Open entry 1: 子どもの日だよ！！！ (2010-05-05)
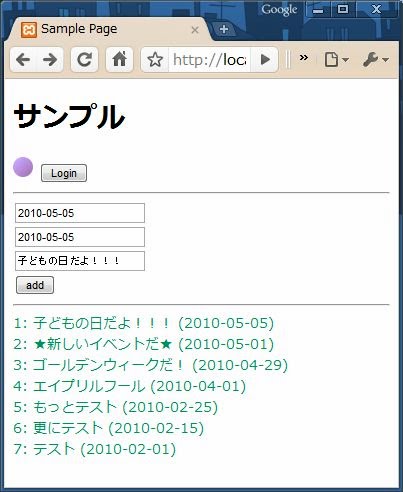Image resolution: width=403 pixels, height=492 pixels. 144,323
